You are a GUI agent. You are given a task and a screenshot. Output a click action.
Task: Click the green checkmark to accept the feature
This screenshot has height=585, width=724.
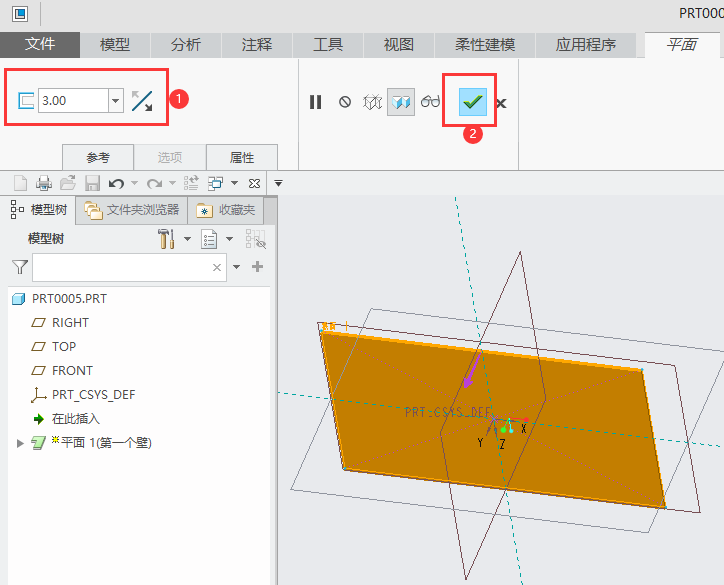pos(472,101)
